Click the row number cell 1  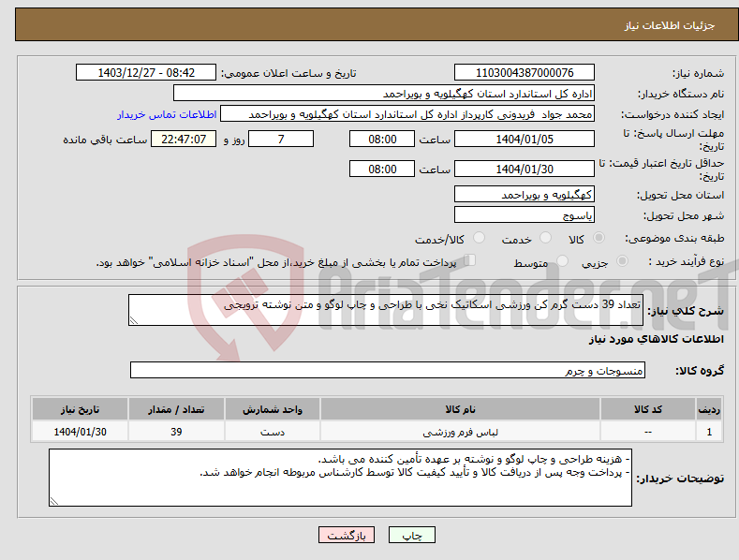(709, 432)
